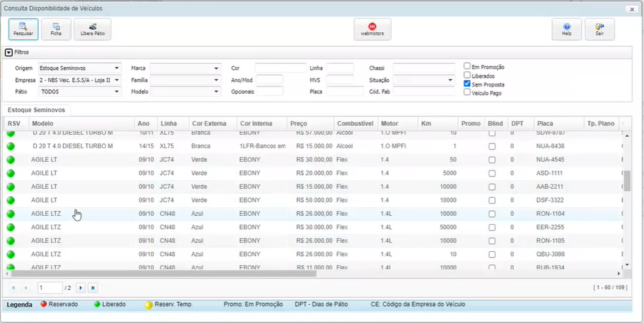Go to the next results page
This screenshot has height=323, width=644.
[x=81, y=288]
